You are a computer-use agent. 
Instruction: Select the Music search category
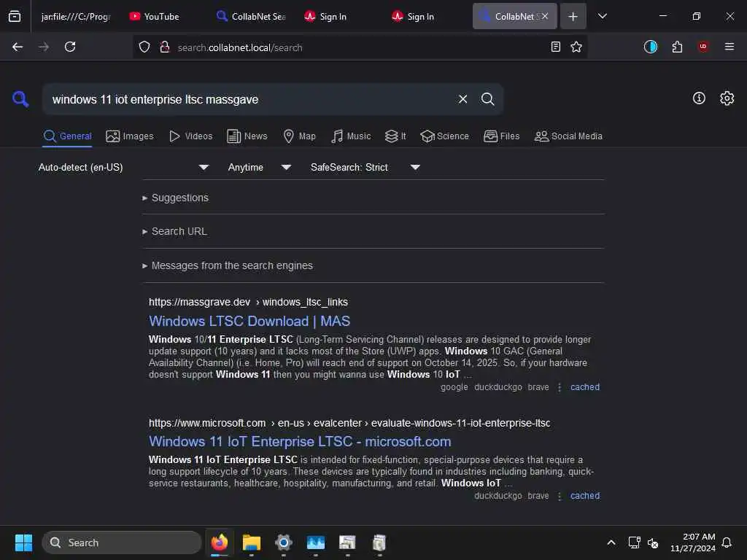click(351, 136)
